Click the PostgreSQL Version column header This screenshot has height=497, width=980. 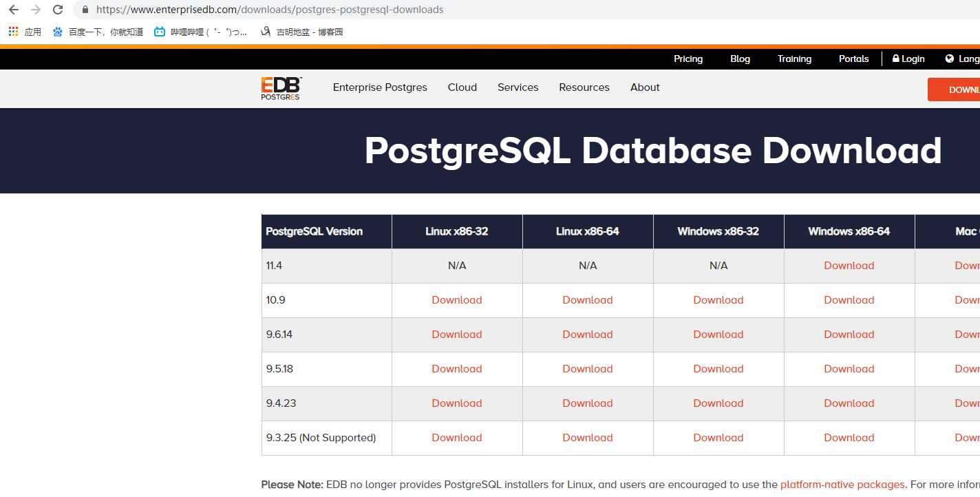point(327,231)
